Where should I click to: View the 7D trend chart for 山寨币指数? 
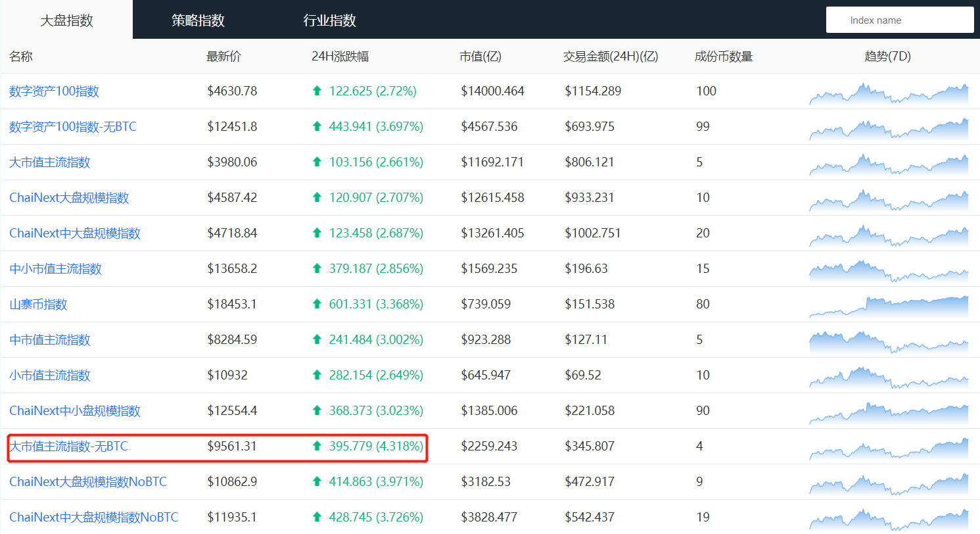point(889,306)
